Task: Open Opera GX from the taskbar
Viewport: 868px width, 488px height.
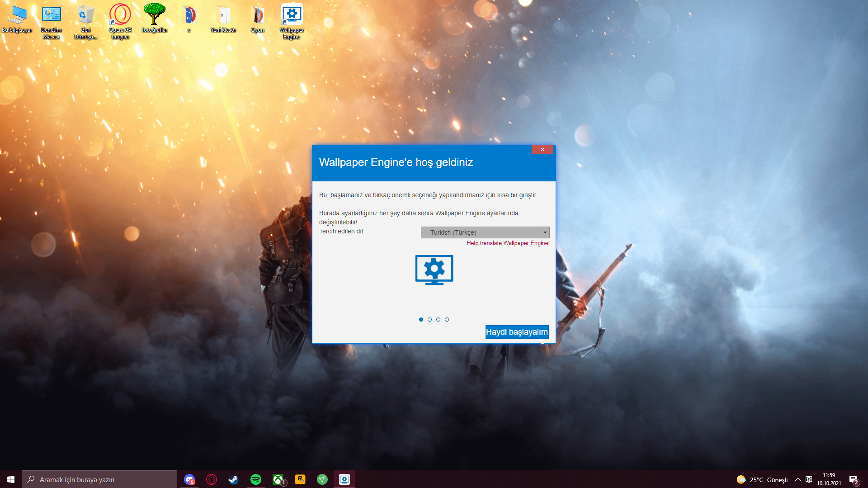Action: (x=212, y=479)
